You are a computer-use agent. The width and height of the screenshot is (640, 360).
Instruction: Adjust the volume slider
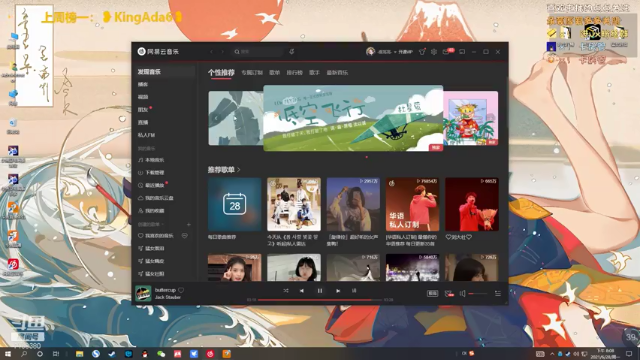(478, 293)
